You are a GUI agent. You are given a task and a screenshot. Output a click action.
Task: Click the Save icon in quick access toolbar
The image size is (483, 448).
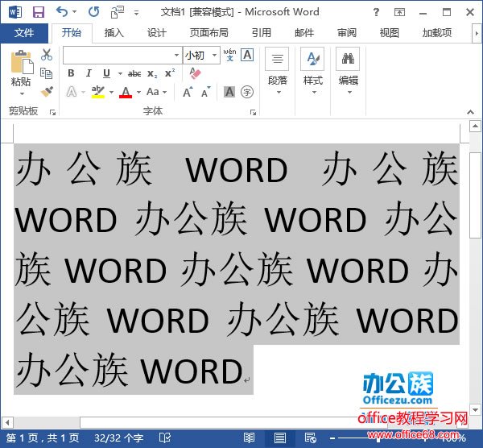[x=38, y=12]
